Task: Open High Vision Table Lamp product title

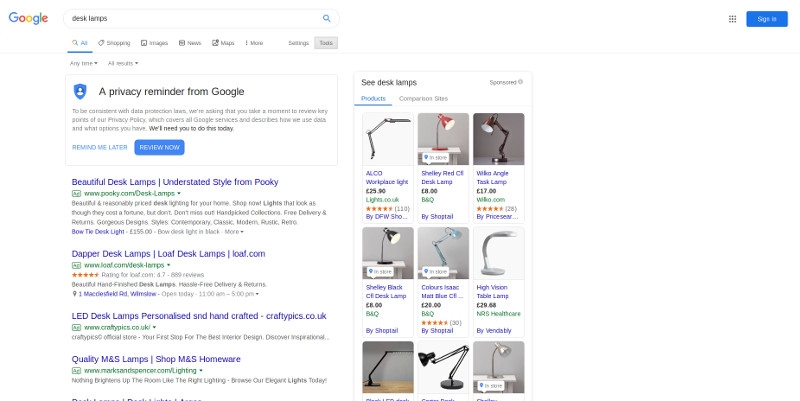Action: tap(492, 292)
